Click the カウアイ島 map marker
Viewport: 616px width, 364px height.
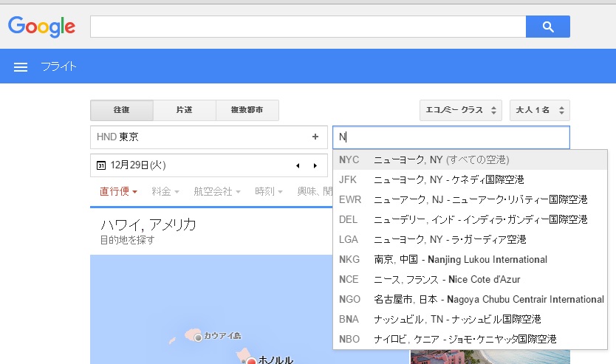198,337
